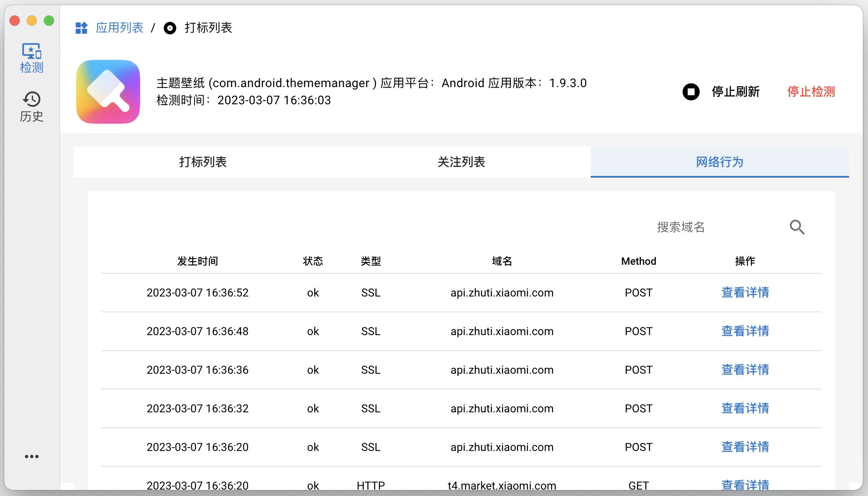Go to 应用列表 breadcrumb link
The width and height of the screenshot is (868, 496).
pos(120,28)
